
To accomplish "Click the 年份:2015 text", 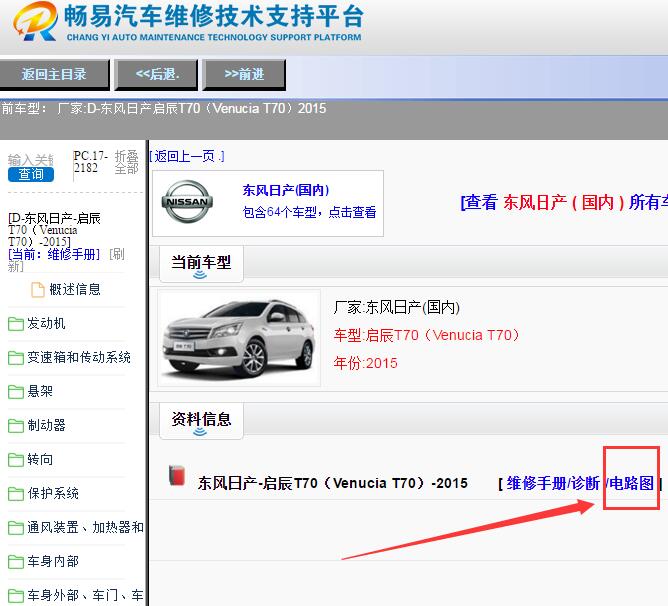I will [x=366, y=363].
